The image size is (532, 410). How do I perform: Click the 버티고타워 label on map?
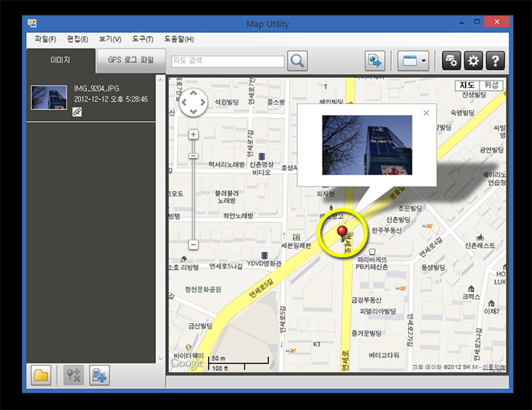click(384, 355)
